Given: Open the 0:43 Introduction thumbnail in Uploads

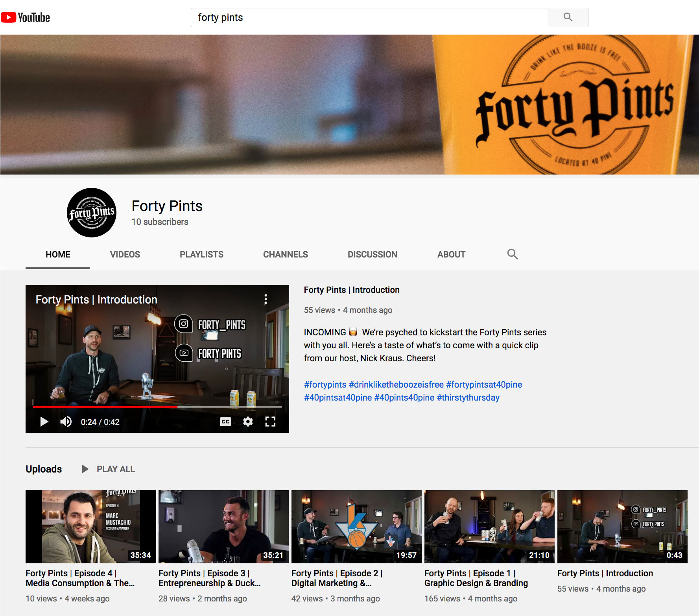Looking at the screenshot, I should (622, 526).
